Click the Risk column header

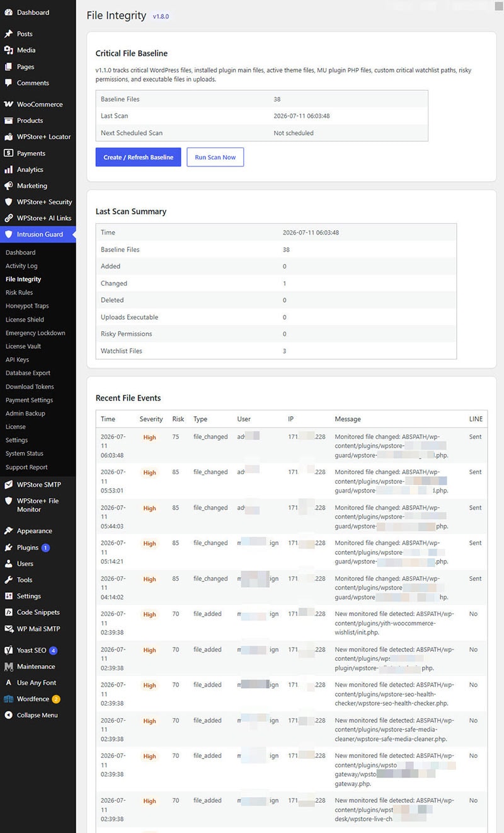(x=178, y=419)
